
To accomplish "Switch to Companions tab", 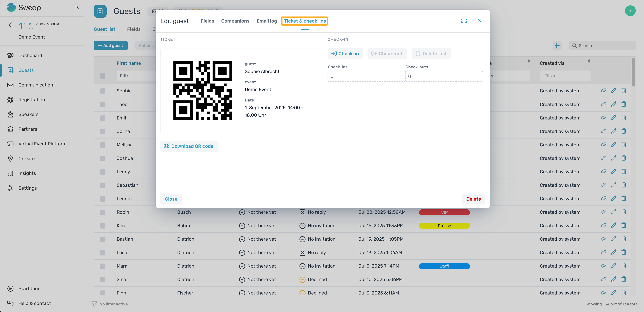I will tap(235, 21).
